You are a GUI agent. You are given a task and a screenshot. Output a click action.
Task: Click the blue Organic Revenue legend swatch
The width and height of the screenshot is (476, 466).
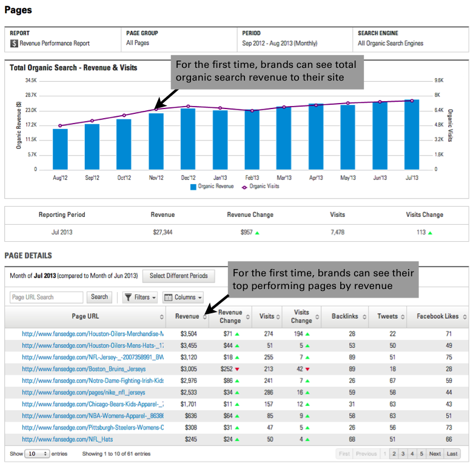pos(193,187)
